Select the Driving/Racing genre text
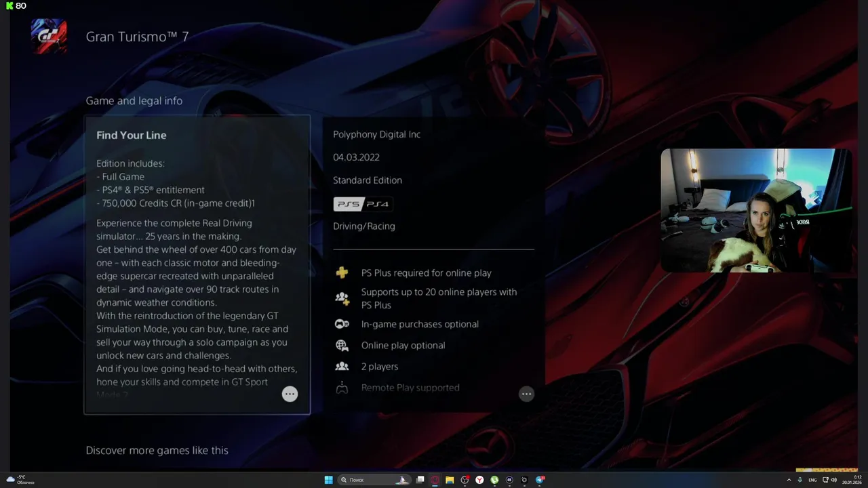 [364, 226]
